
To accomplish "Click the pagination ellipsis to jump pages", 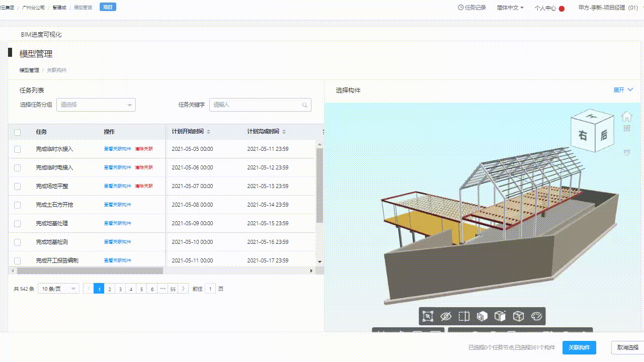I will [x=163, y=289].
